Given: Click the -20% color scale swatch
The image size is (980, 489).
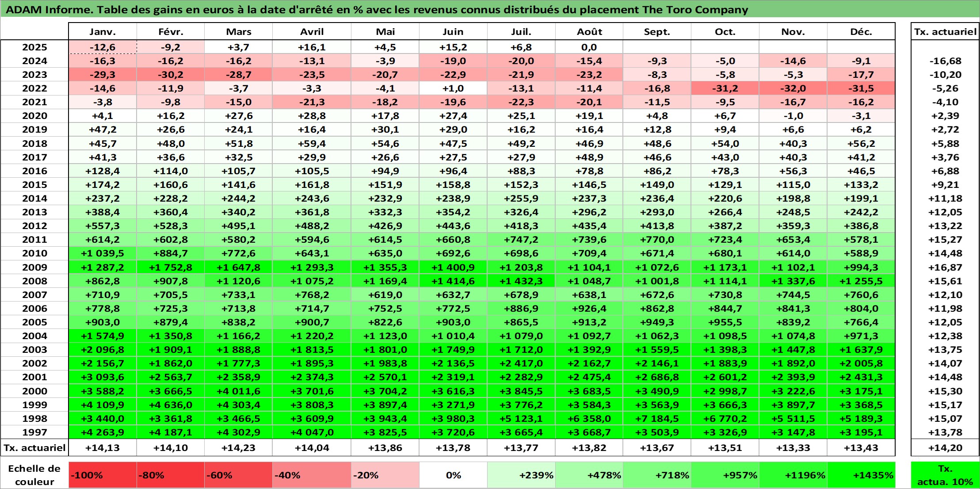Looking at the screenshot, I should tap(385, 475).
